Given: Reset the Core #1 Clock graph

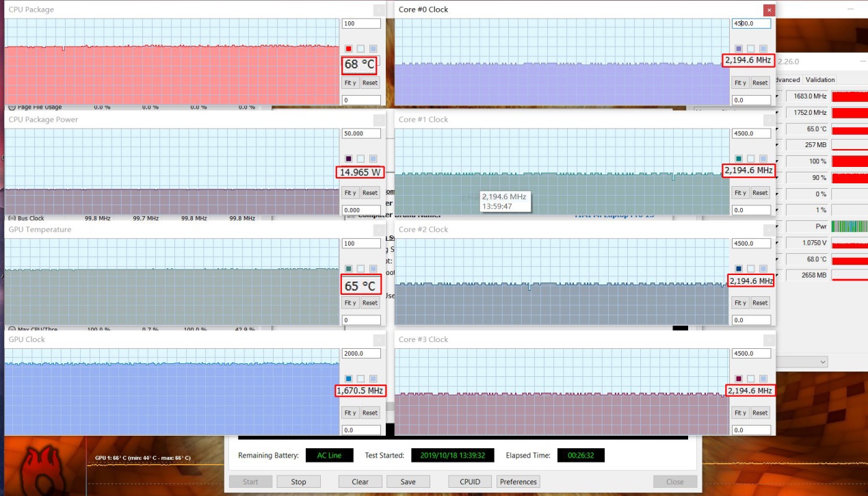Looking at the screenshot, I should [x=760, y=193].
